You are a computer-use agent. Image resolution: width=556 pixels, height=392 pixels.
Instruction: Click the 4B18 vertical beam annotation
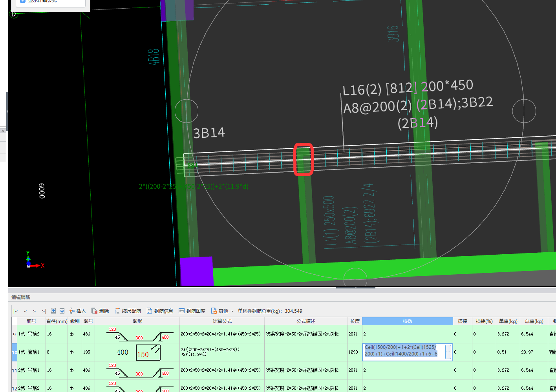[154, 57]
